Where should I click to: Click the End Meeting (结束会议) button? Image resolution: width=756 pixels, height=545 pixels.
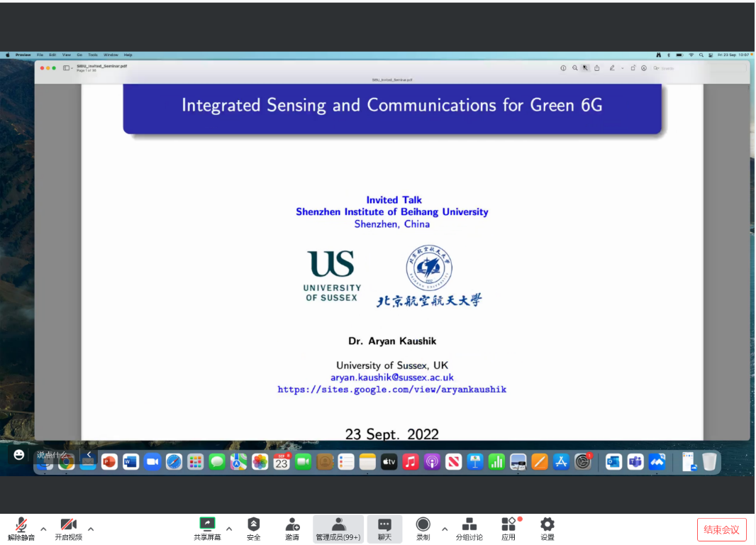pyautogui.click(x=721, y=529)
